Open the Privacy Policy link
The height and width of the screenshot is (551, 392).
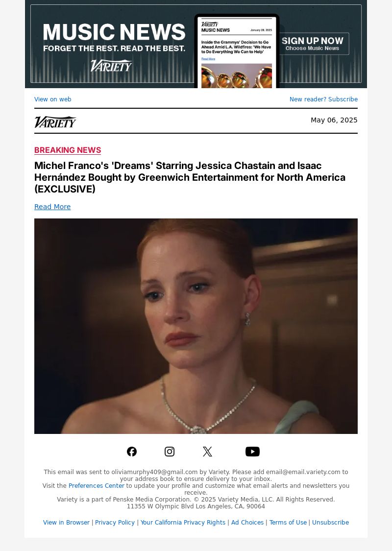click(x=115, y=523)
